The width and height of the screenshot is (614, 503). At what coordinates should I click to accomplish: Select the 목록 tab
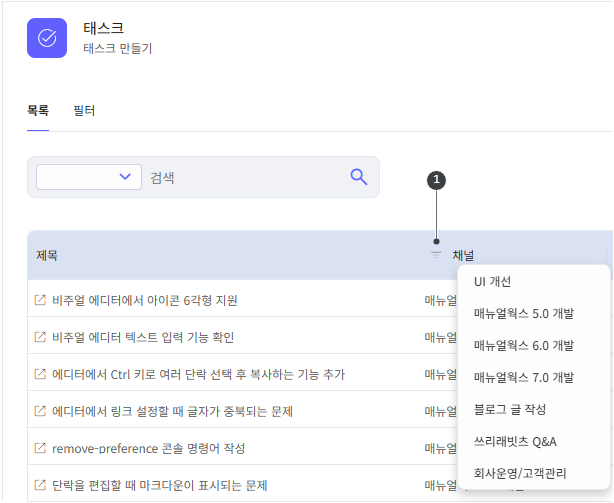click(38, 111)
